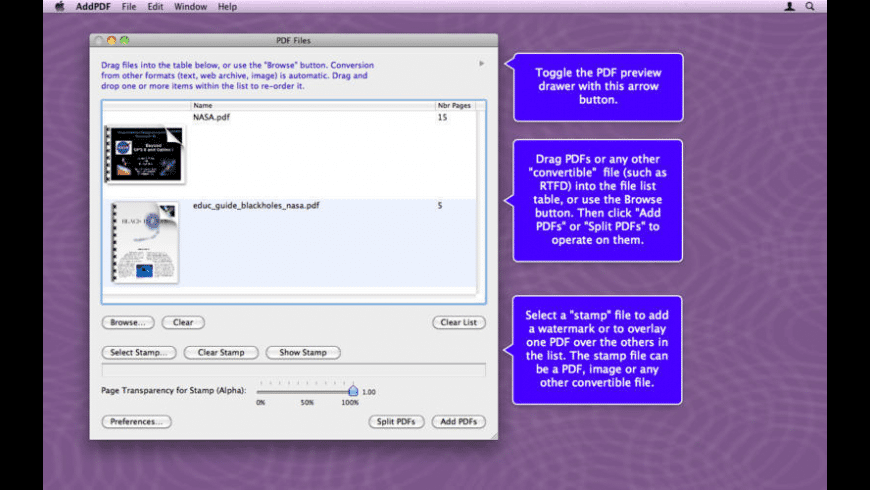Click the Name column header
The width and height of the screenshot is (870, 490).
pyautogui.click(x=312, y=105)
